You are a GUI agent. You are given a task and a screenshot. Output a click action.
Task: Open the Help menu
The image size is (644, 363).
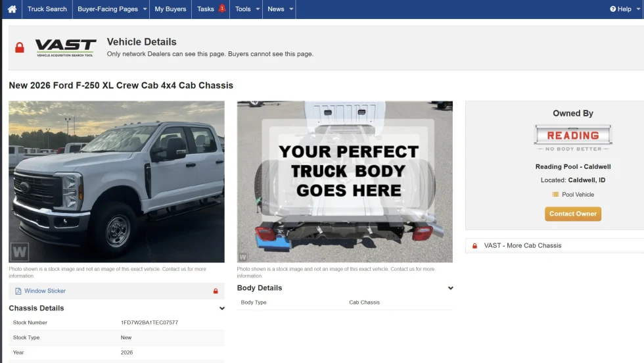pyautogui.click(x=624, y=9)
